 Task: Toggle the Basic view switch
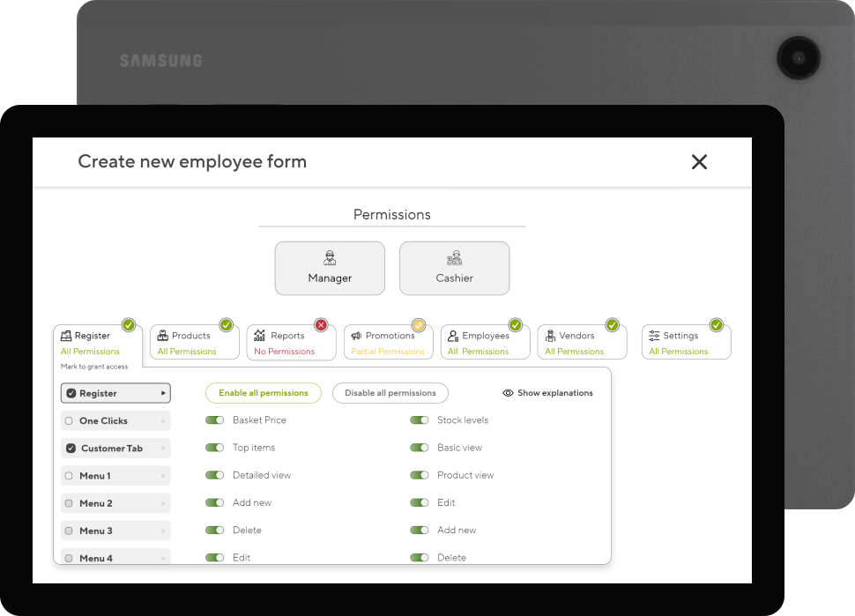coord(420,448)
